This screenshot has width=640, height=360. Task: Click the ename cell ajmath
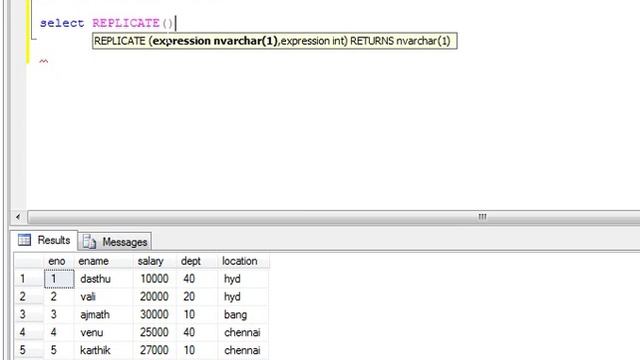(x=104, y=314)
